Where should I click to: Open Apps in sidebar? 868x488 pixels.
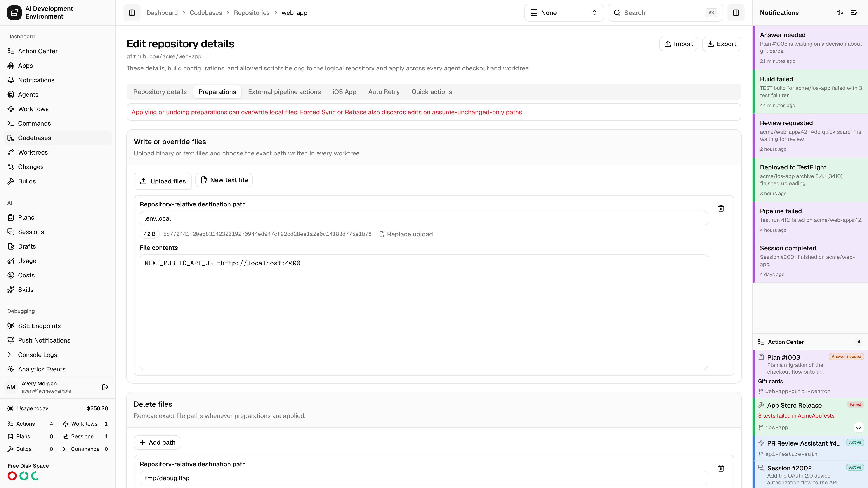pos(58,66)
